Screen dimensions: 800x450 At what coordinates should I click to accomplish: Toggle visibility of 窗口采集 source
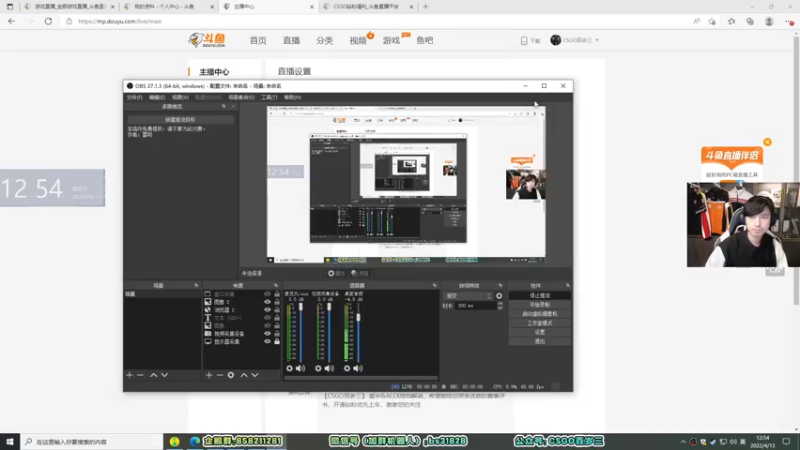point(267,294)
